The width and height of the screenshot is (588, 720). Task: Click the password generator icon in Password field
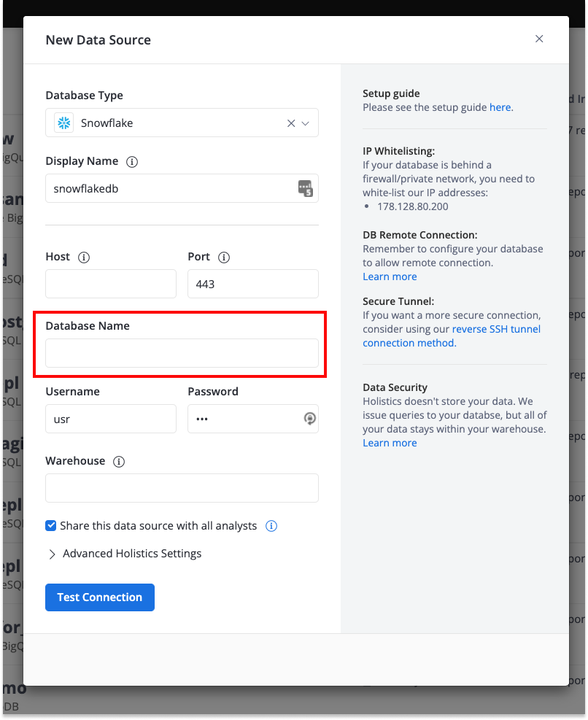pos(309,419)
